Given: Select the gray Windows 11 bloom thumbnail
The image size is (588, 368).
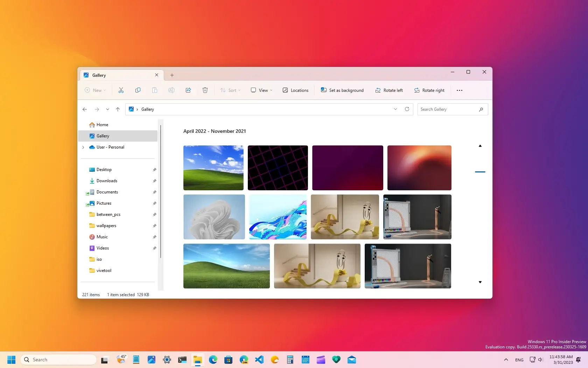Looking at the screenshot, I should click(214, 217).
